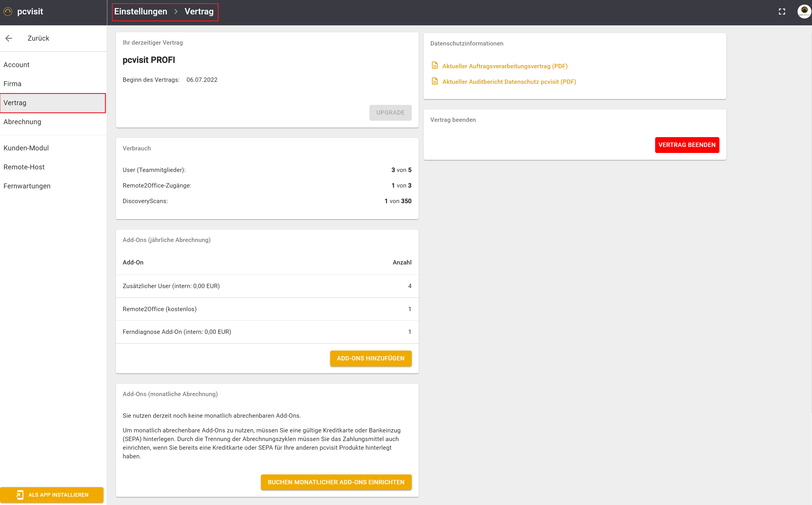This screenshot has height=505, width=812.
Task: Click Buchen monatlicher Add-Ons einrichten button
Action: [x=336, y=482]
